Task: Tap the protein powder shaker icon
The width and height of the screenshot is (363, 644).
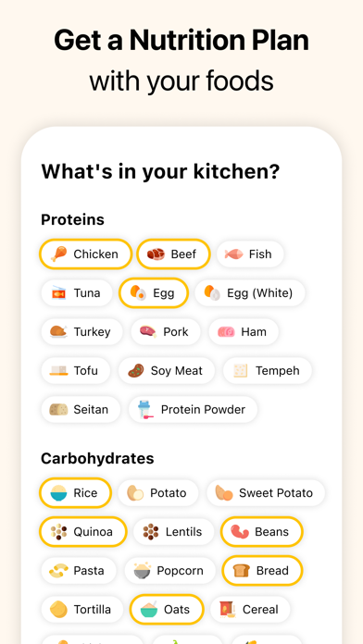Action: [x=145, y=410]
